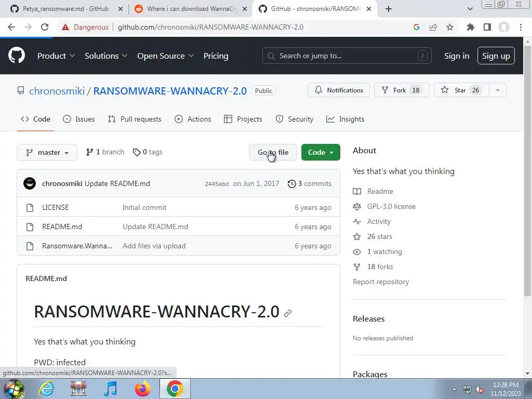Select the Code repository tab

coord(36,119)
